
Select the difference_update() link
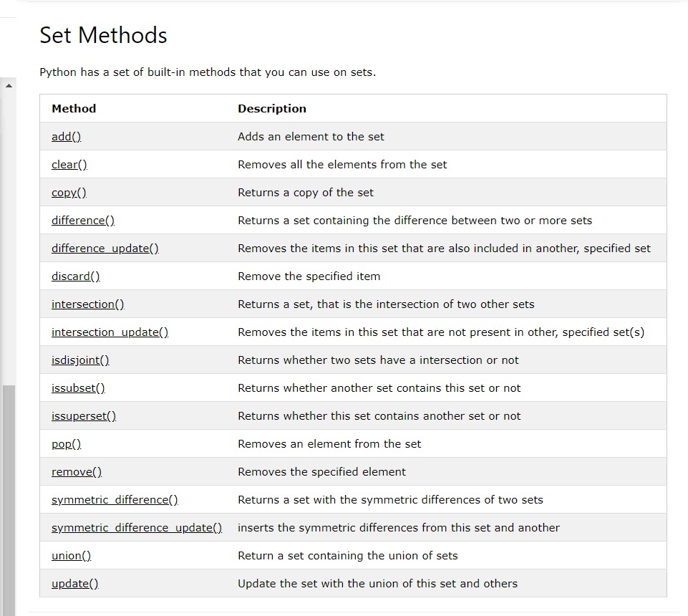pyautogui.click(x=104, y=248)
